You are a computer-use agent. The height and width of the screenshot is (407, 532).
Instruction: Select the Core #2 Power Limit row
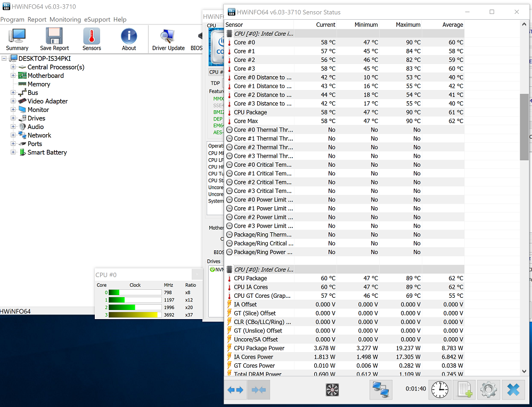coord(345,217)
